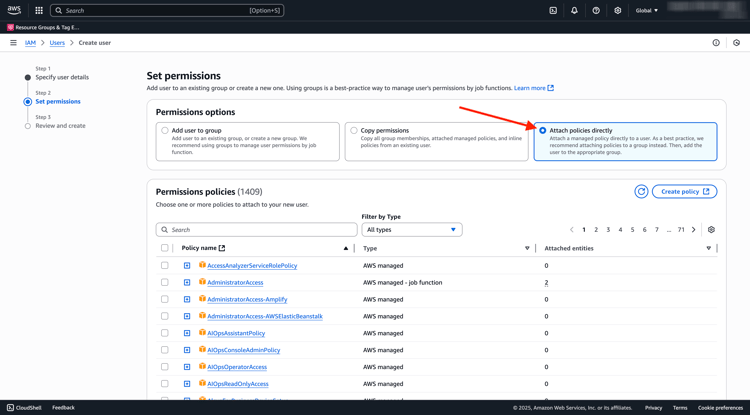Click the orange icon beside AdministratorAccess
This screenshot has width=750, height=415.
(x=202, y=282)
